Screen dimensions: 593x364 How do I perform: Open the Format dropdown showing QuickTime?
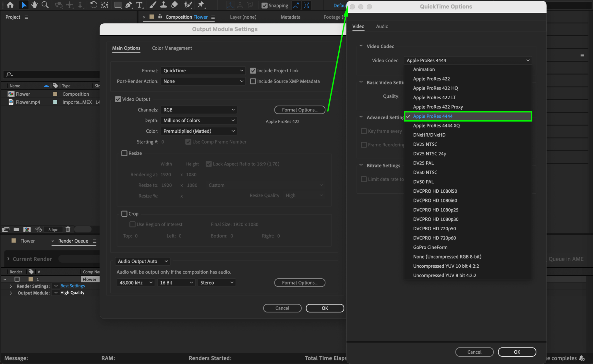point(203,71)
